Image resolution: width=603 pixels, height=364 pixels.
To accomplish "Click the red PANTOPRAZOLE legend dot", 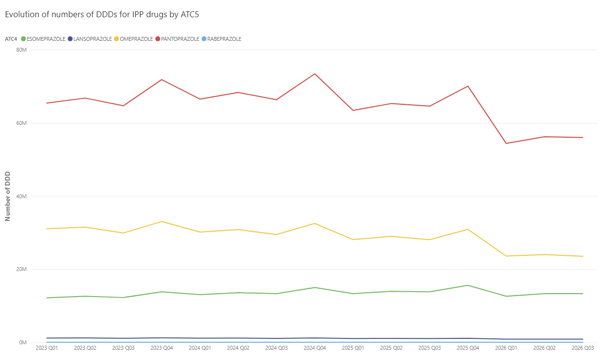I will (158, 39).
